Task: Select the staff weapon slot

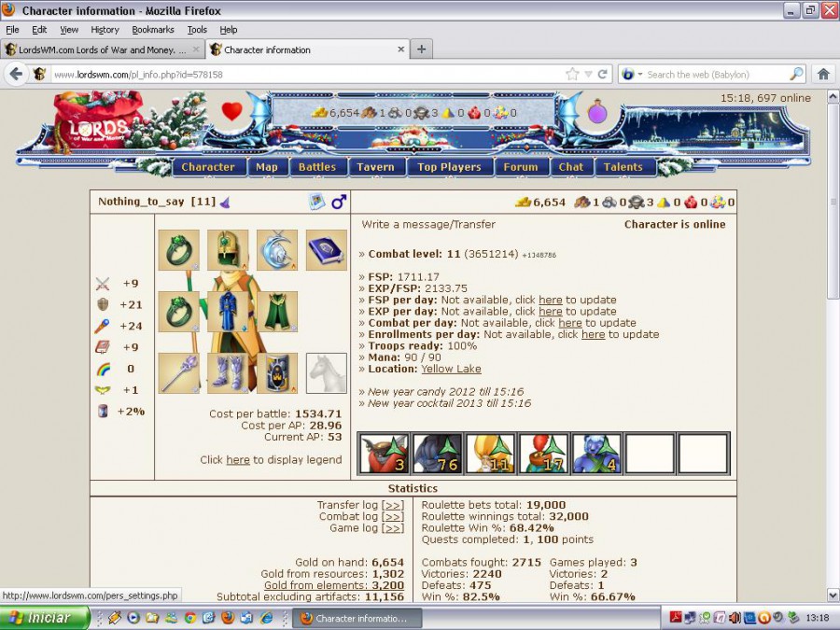Action: click(179, 373)
